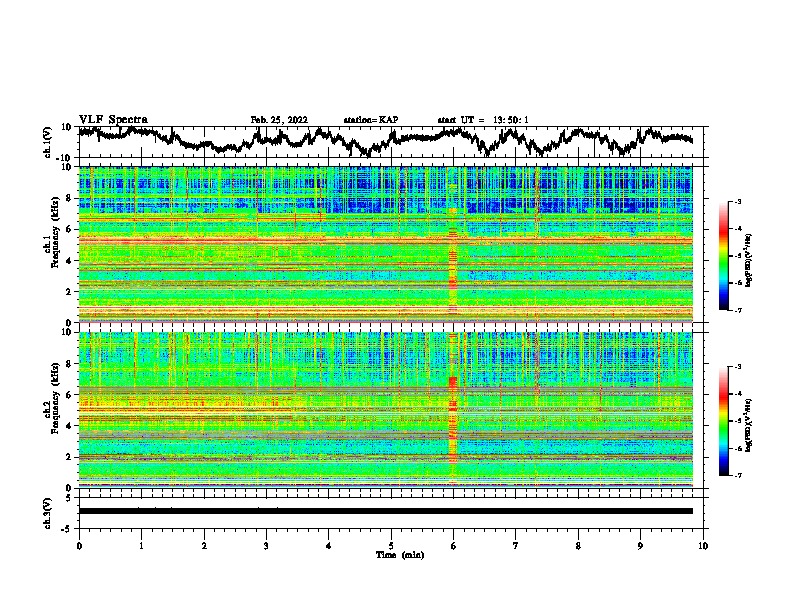The height and width of the screenshot is (612, 792).
Task: Click time axis tick label 2
Action: coord(204,546)
